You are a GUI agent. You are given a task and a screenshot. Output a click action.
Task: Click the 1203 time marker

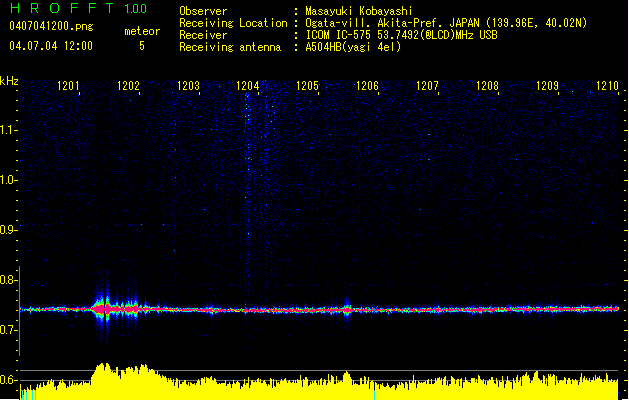(x=188, y=86)
